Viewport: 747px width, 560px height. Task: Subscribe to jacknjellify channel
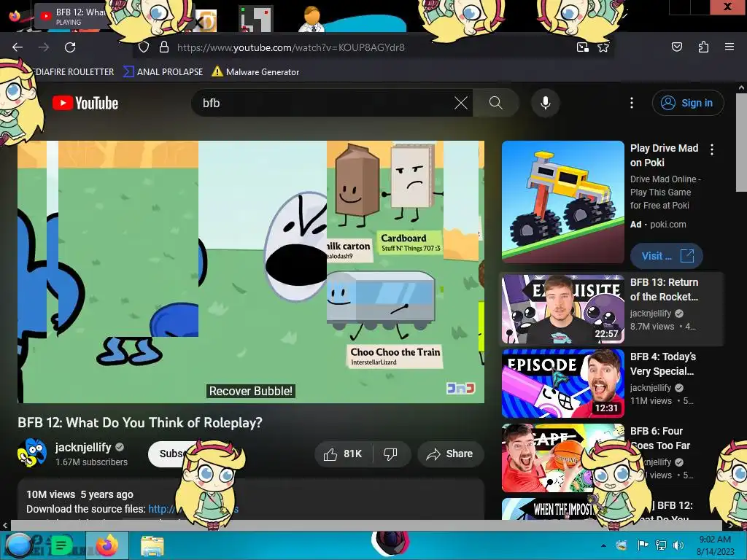(x=168, y=454)
